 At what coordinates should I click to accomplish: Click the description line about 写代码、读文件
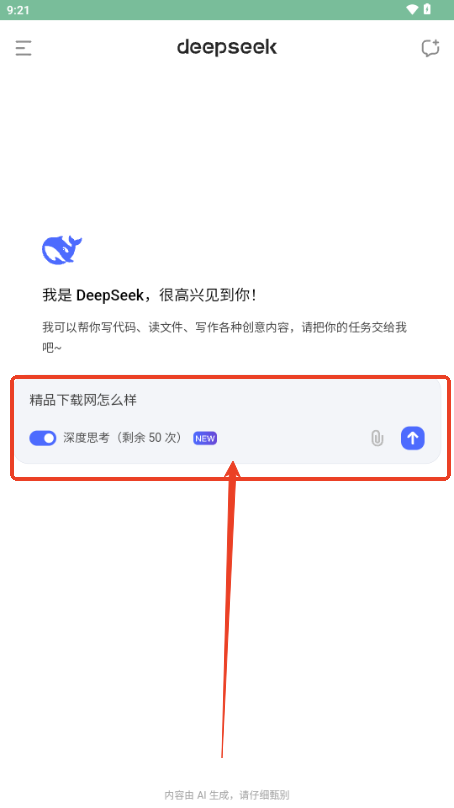click(225, 327)
